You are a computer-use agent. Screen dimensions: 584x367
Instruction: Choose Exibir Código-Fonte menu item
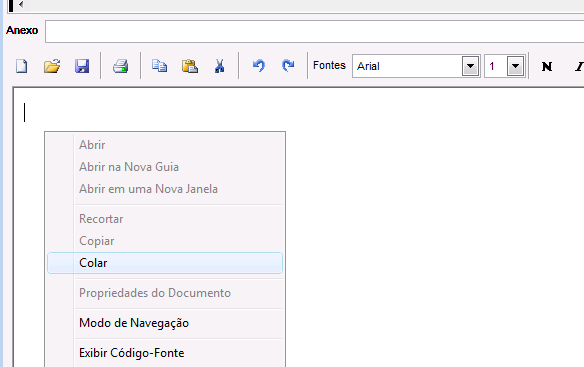point(165,353)
